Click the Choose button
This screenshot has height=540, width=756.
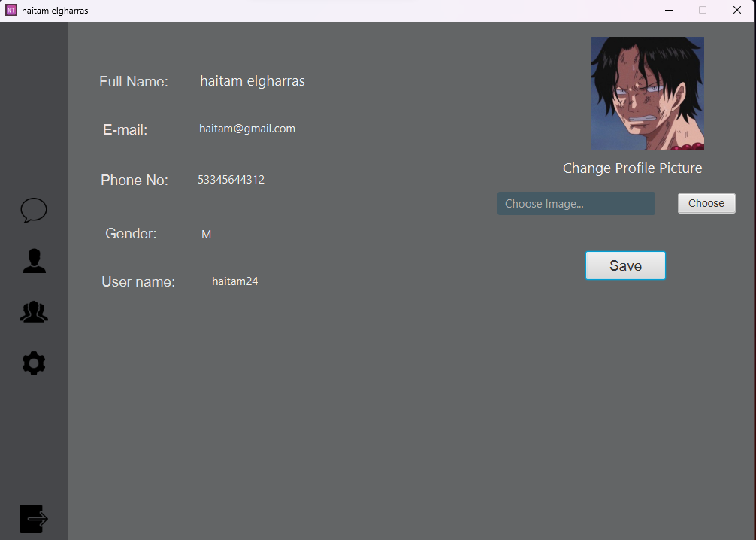706,203
